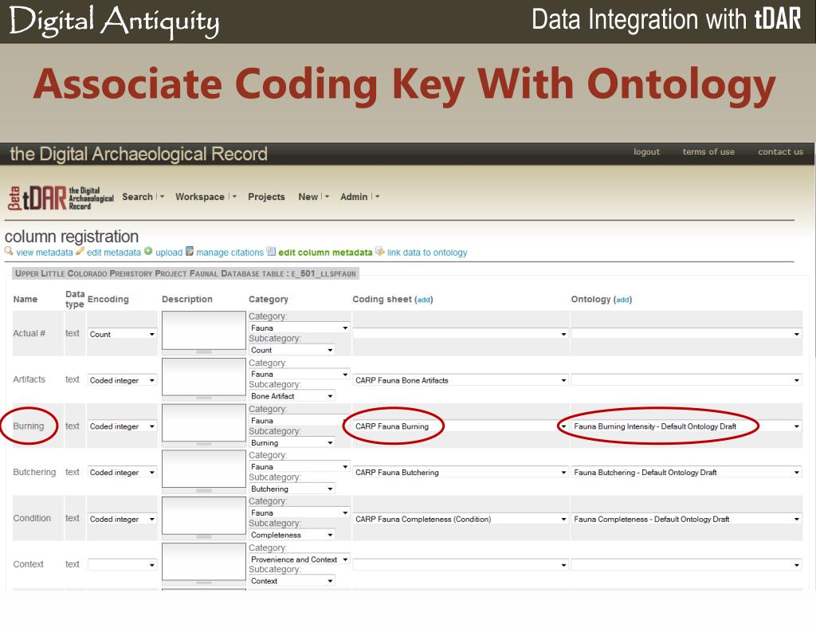Screen dimensions: 816x644
Task: Click add next to Coding sheet
Action: pyautogui.click(x=424, y=300)
